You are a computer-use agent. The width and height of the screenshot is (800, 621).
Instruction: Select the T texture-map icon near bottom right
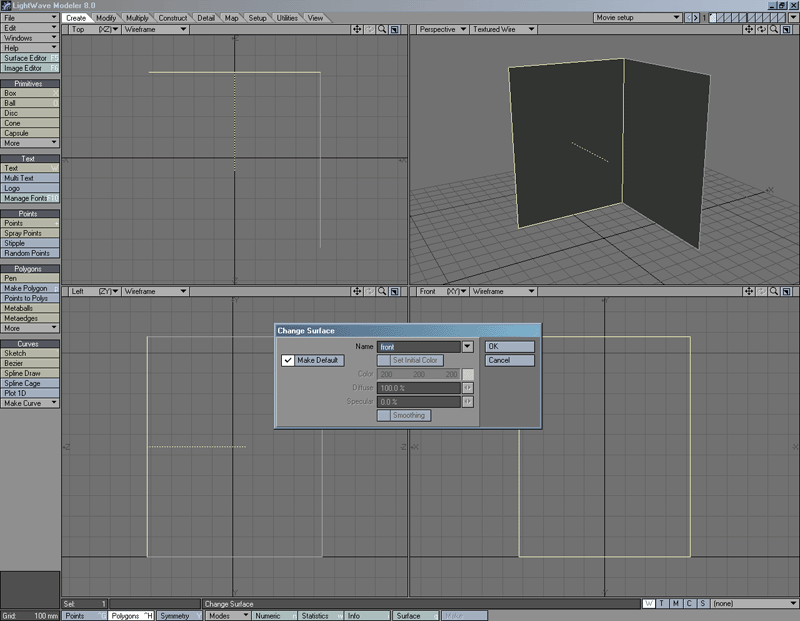pyautogui.click(x=661, y=603)
